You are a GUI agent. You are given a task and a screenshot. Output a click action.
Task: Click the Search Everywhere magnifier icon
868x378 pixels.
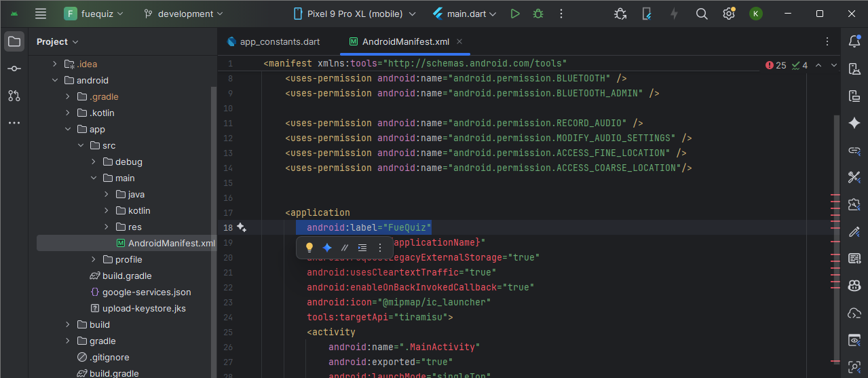[x=702, y=14]
